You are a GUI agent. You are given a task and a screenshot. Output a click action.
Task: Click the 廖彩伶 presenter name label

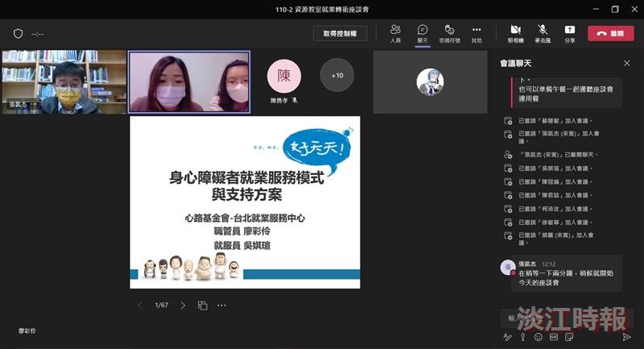27,331
